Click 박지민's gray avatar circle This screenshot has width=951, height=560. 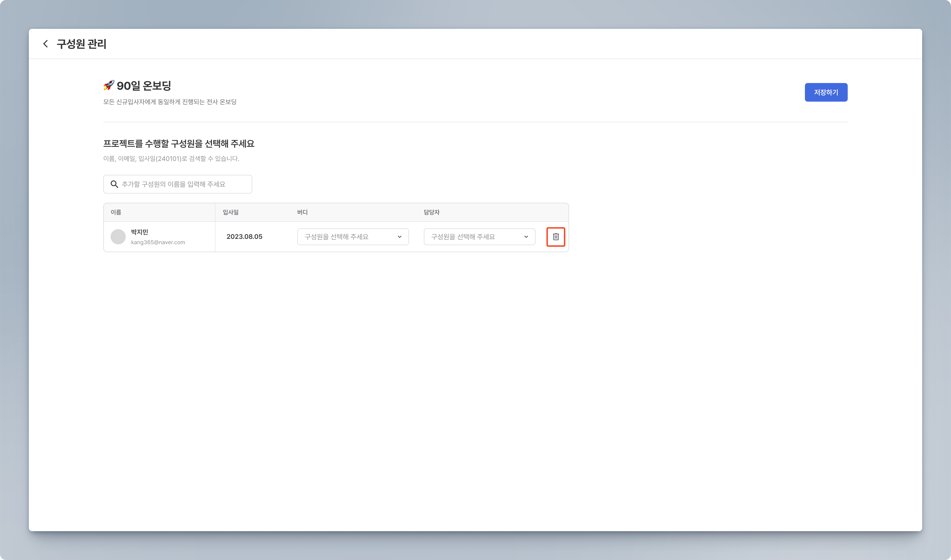coord(118,237)
